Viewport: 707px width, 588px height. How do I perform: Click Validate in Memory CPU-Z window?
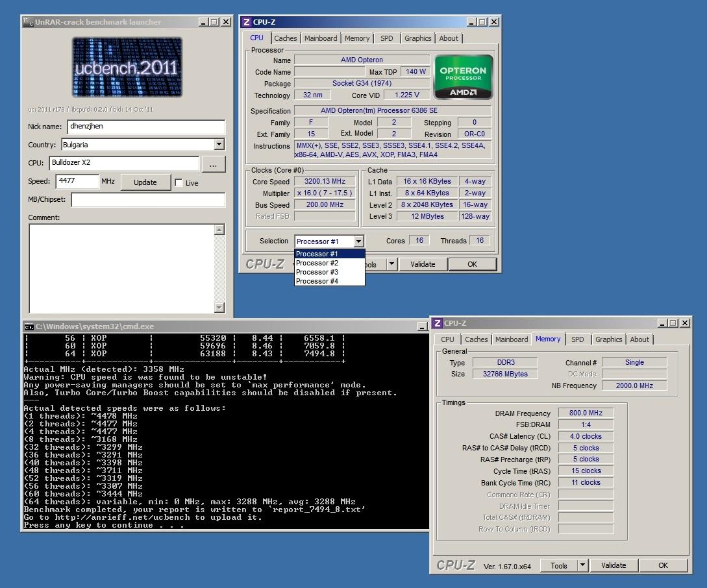pyautogui.click(x=614, y=565)
